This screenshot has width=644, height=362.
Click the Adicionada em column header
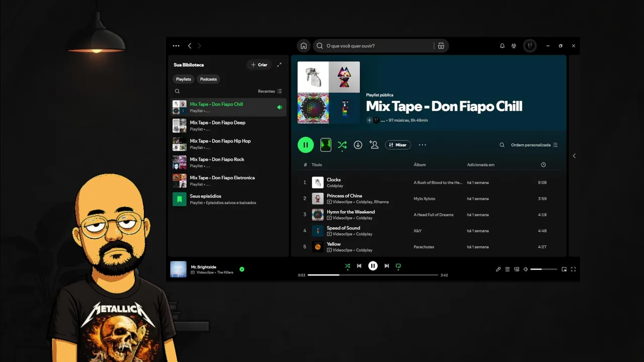(x=480, y=165)
